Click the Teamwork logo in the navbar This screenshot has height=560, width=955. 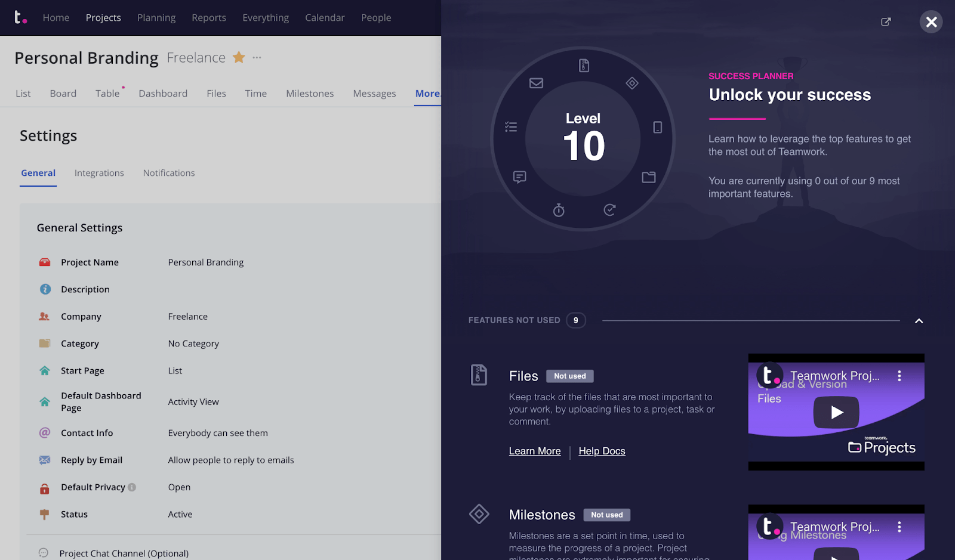20,17
